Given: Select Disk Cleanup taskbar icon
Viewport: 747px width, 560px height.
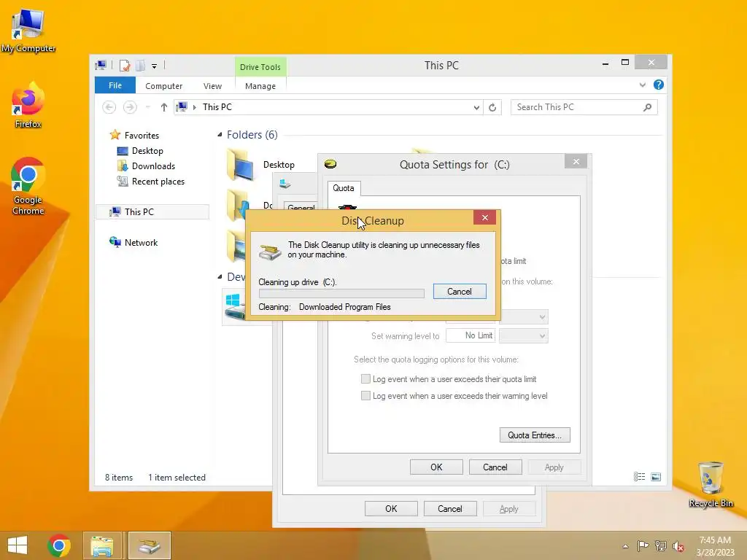Looking at the screenshot, I should 149,545.
